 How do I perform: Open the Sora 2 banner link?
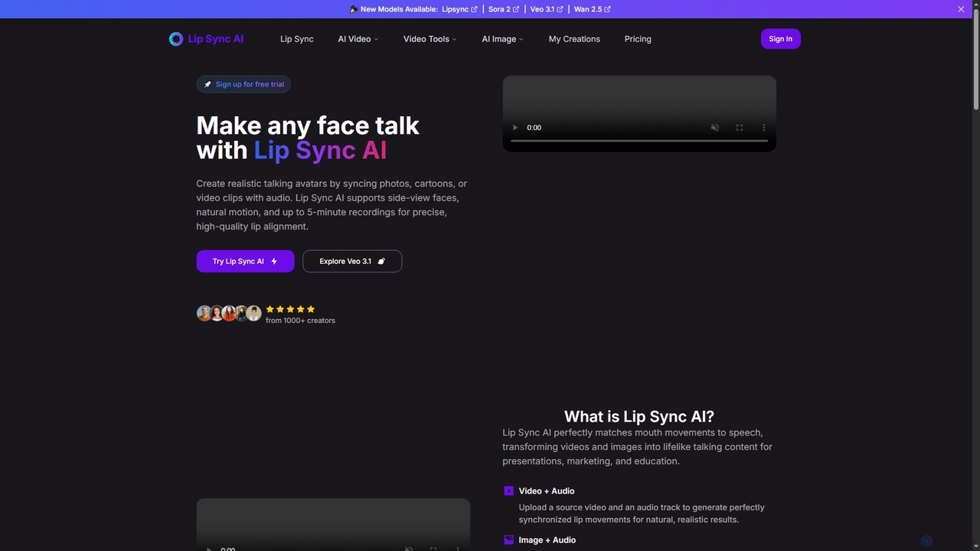coord(504,9)
